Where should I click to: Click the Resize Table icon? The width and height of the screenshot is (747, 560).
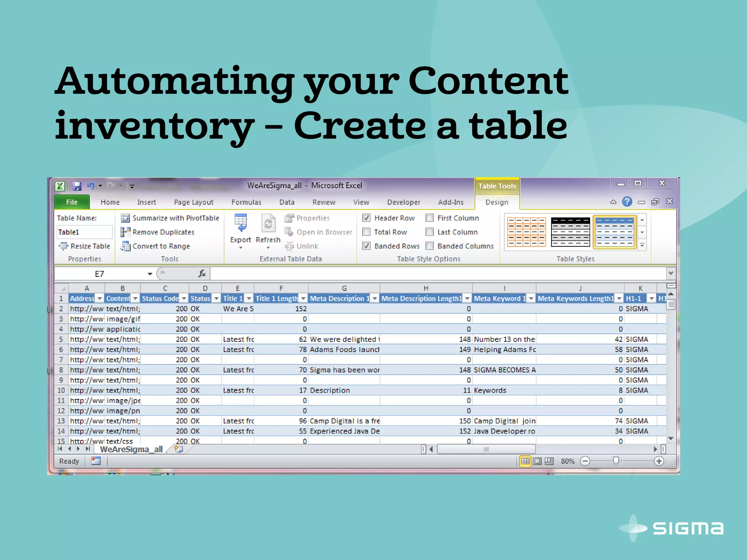click(63, 246)
